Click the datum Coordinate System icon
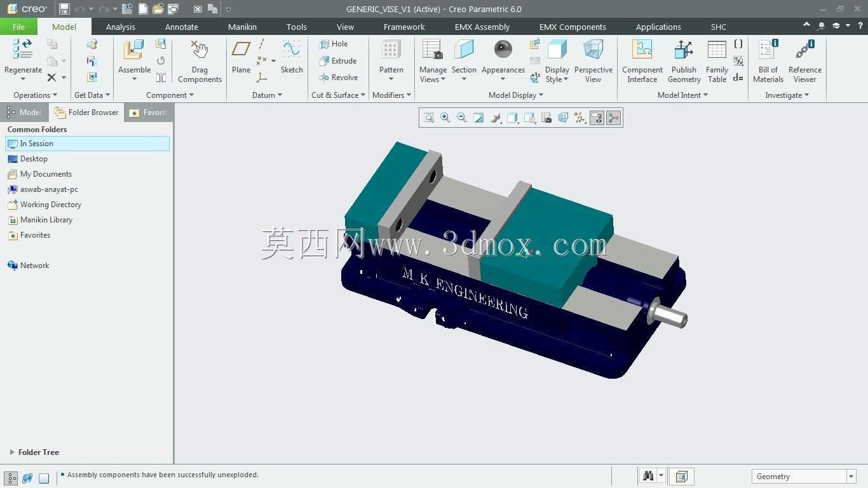The height and width of the screenshot is (488, 868). (262, 78)
